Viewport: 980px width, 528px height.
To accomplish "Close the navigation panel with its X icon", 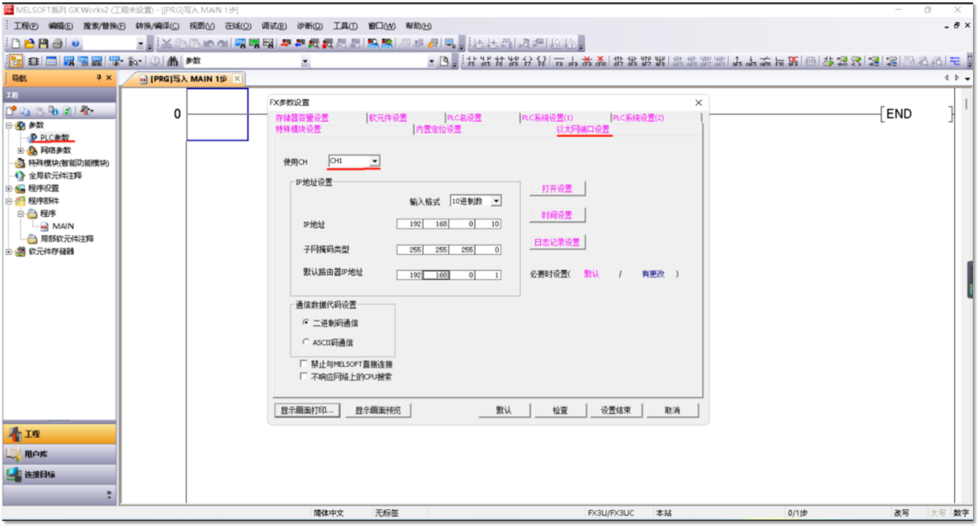I will (109, 78).
